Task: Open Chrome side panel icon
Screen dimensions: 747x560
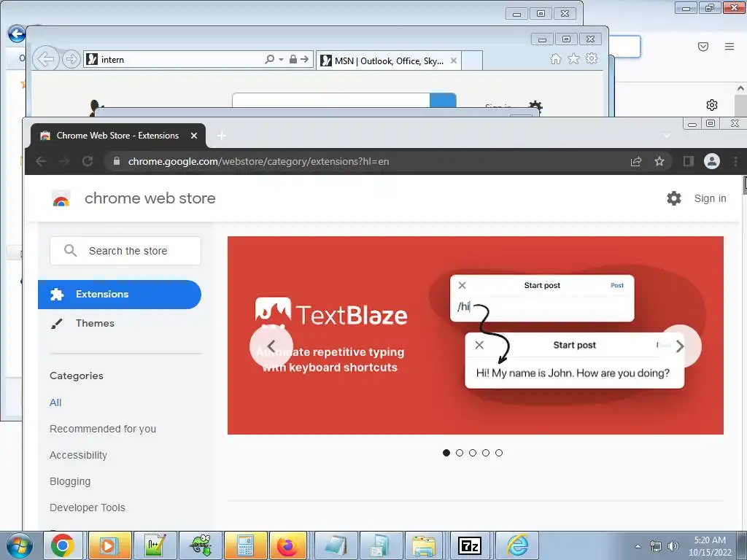Action: [688, 161]
